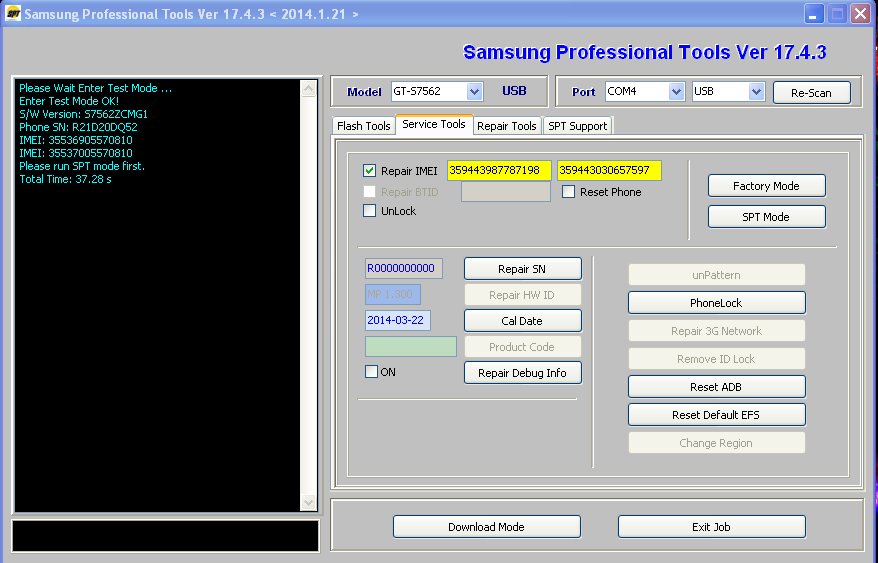Click Repair Debug Info button
This screenshot has height=563, width=878.
(522, 373)
